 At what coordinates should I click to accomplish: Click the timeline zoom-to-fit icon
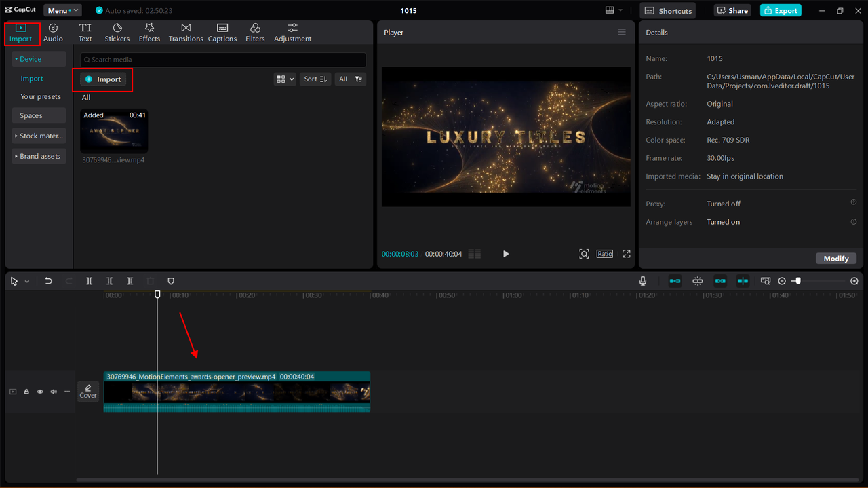[x=766, y=281]
